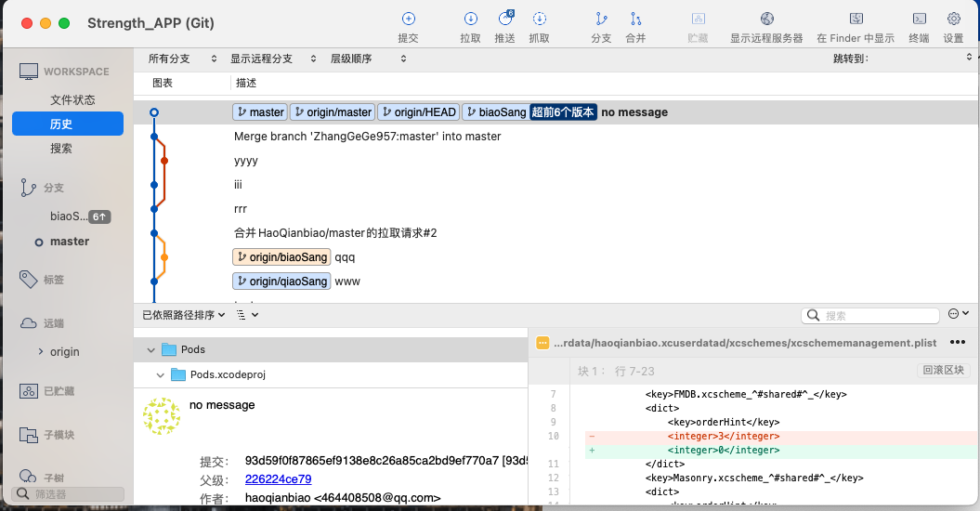Click the file search (搜索) input field
This screenshot has height=511, width=980.
pyautogui.click(x=870, y=316)
